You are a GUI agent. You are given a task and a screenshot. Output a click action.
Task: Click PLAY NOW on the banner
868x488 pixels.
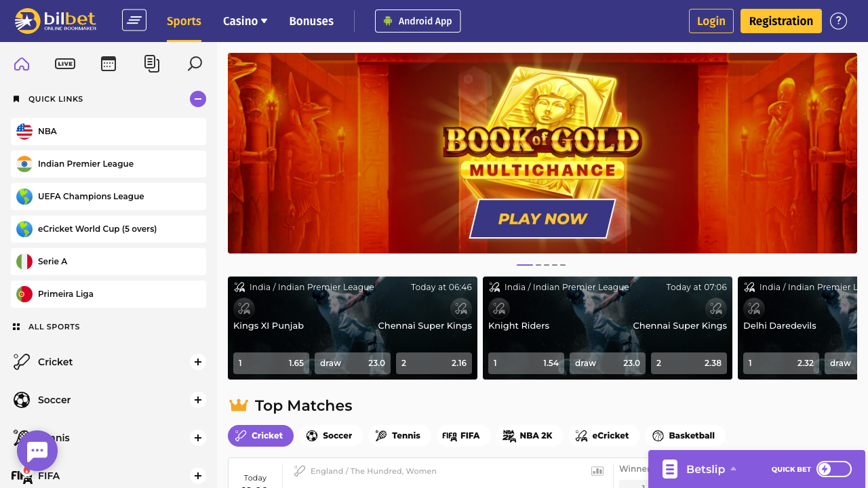pyautogui.click(x=542, y=219)
